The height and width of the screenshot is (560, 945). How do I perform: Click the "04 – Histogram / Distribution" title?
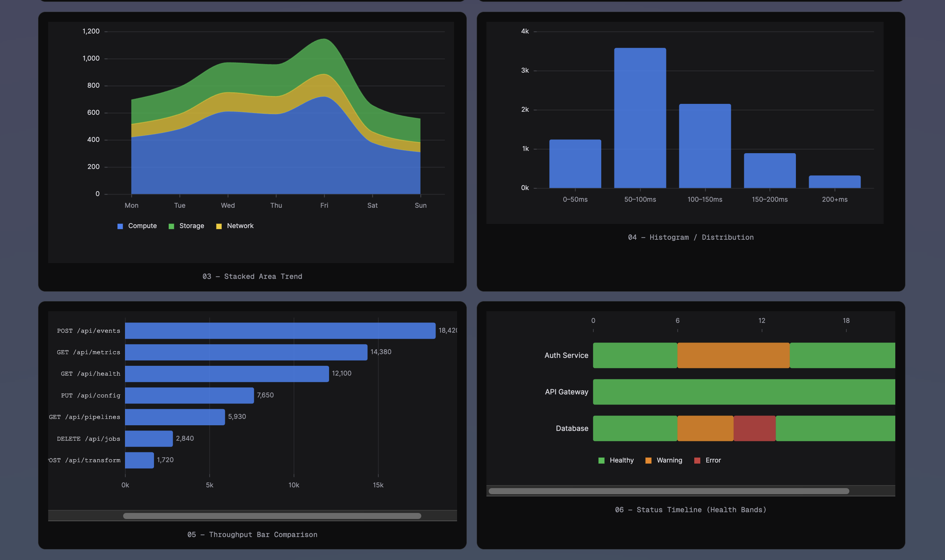click(690, 237)
